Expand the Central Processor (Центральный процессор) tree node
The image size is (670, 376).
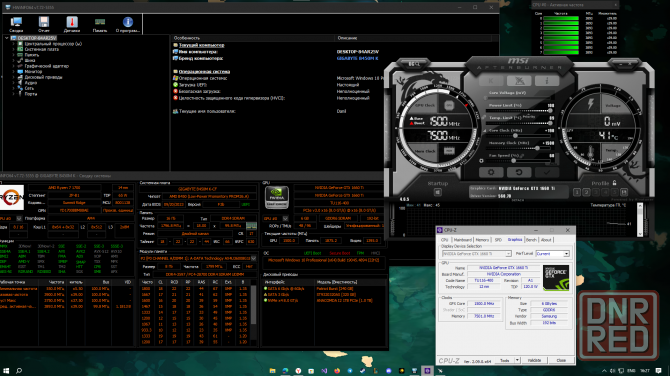[13, 44]
